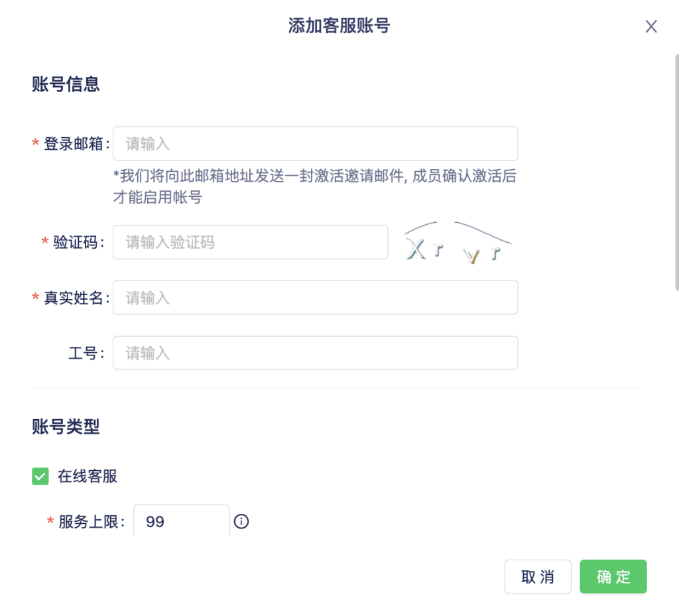The image size is (679, 616).
Task: Focus the 真实姓名 input field
Action: 315,298
